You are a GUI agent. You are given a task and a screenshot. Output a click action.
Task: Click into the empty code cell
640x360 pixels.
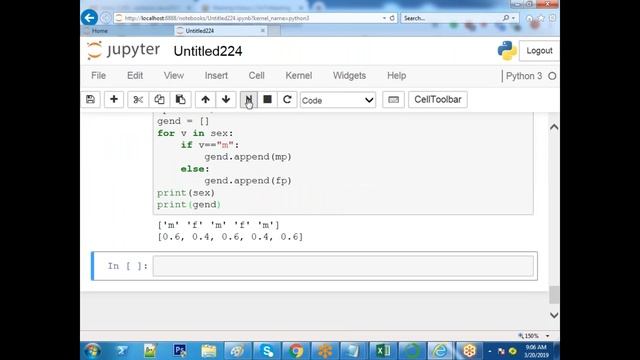tap(343, 266)
